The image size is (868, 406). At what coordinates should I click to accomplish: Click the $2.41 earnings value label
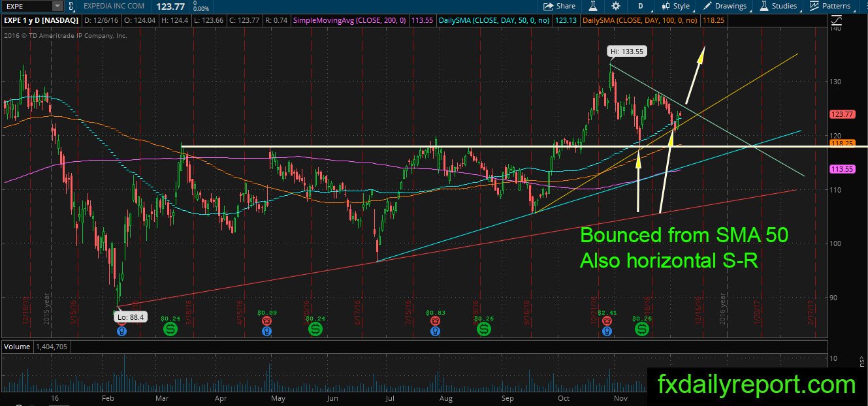coord(607,313)
